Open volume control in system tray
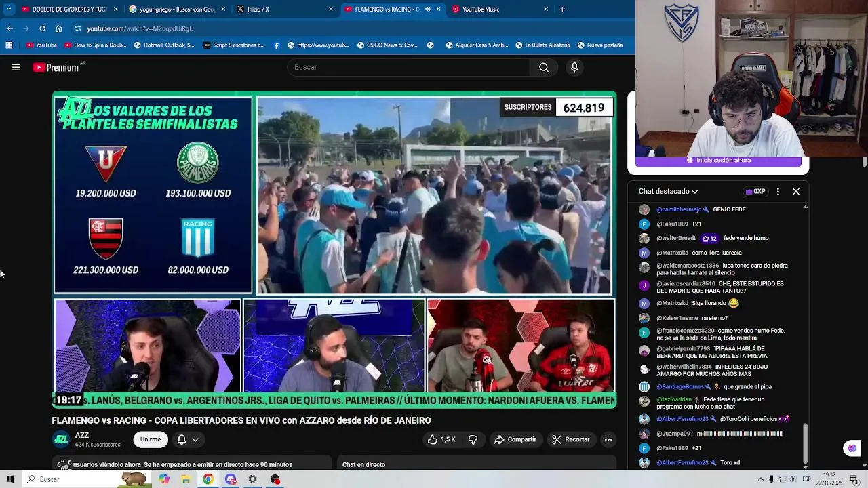Viewport: 868px width, 488px height. point(793,479)
